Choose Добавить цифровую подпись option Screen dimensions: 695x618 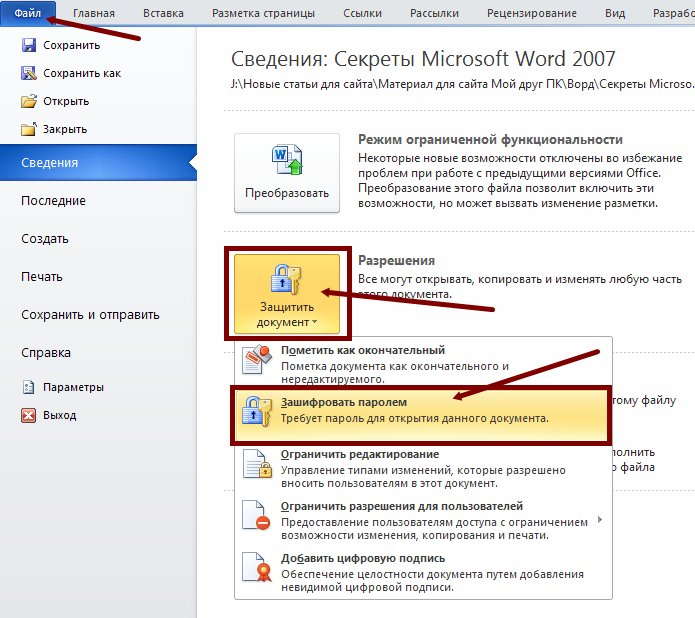(x=423, y=572)
